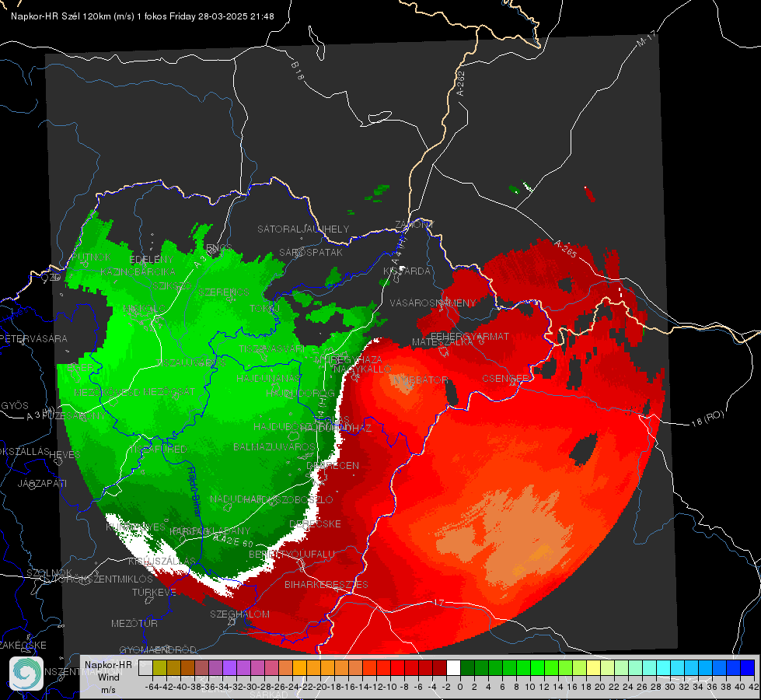The height and width of the screenshot is (700, 761).
Task: Click the B18 road label
Action: (298, 71)
